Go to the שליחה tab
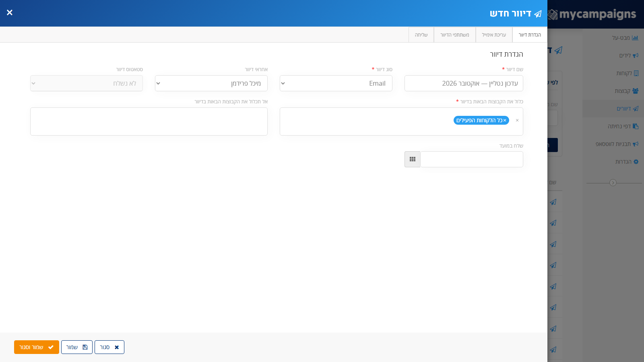 click(x=421, y=35)
